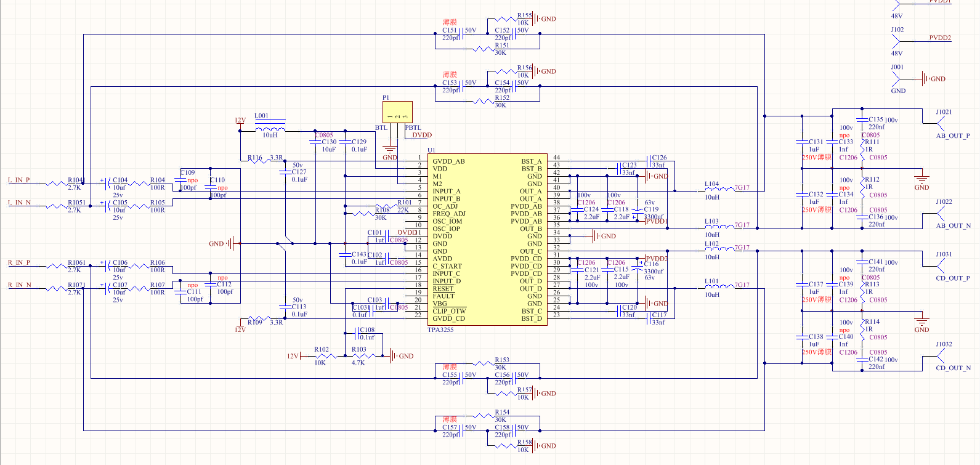Click the 'BST_D' pin label
The image size is (980, 465).
pos(532,318)
